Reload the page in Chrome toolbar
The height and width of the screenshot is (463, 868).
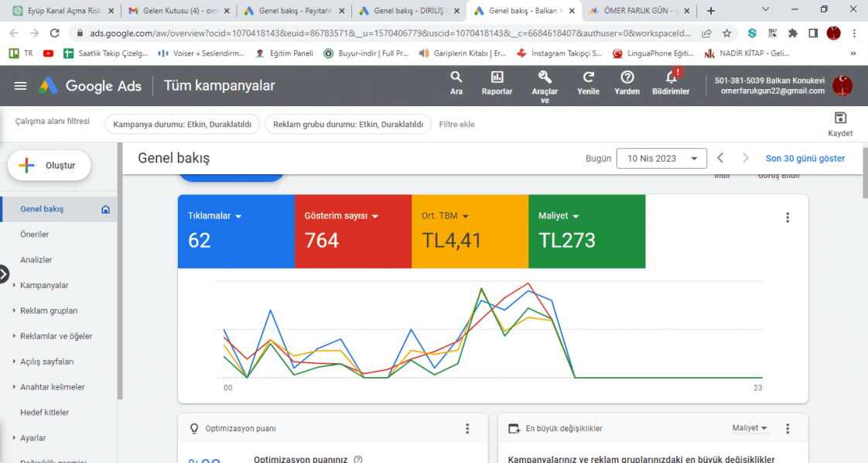coord(54,33)
